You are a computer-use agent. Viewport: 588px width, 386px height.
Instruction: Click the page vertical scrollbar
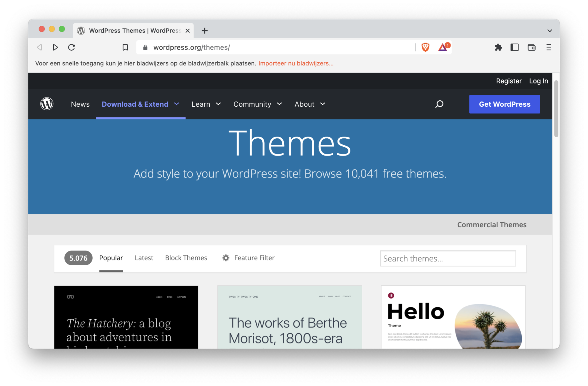[556, 109]
